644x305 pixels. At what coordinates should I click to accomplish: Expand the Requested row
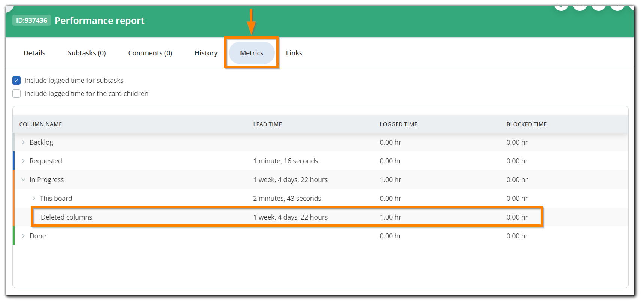pos(23,161)
